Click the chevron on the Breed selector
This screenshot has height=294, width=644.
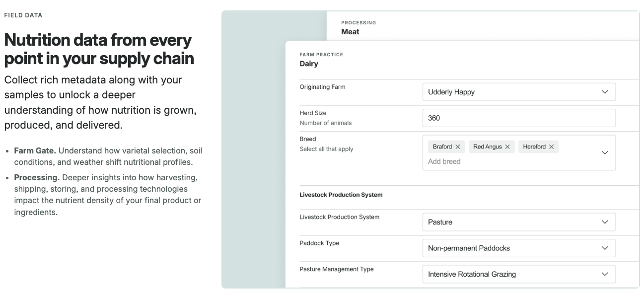pyautogui.click(x=605, y=152)
